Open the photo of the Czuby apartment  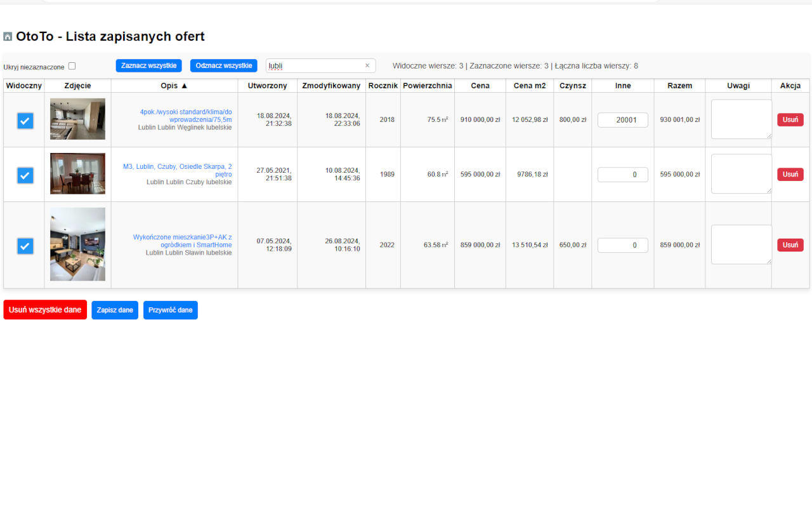pyautogui.click(x=78, y=174)
